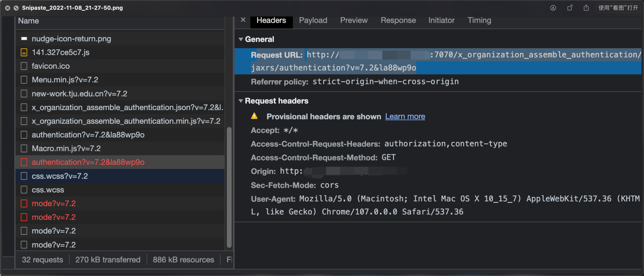
Task: Click the close X icon of headers panel
Action: pos(243,20)
